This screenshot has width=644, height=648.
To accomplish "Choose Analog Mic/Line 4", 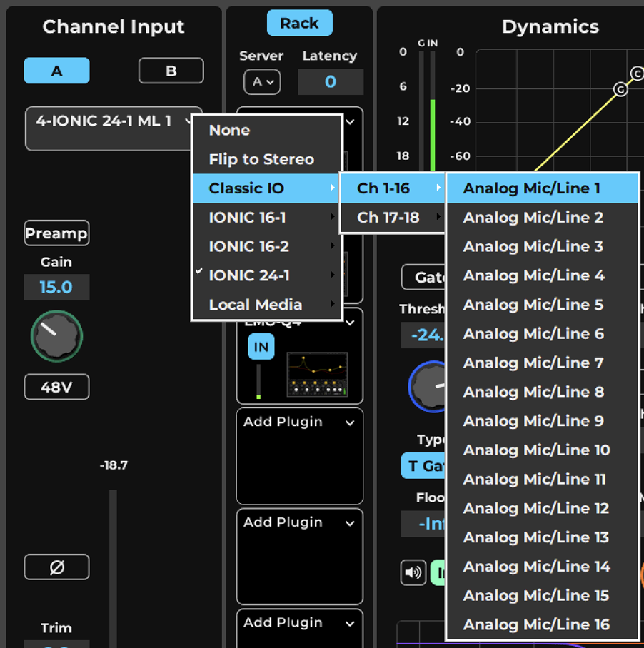I will pos(543,275).
